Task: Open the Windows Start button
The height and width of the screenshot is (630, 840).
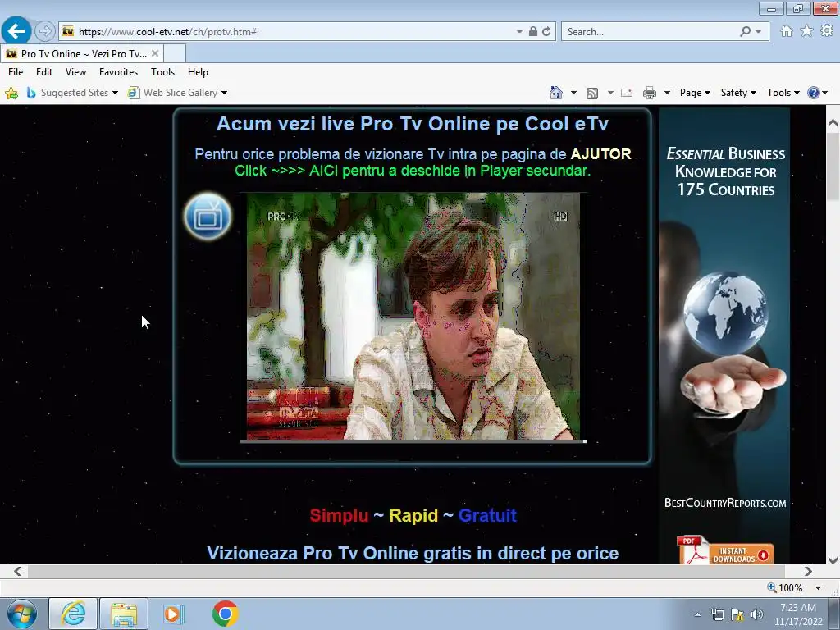Action: click(21, 614)
